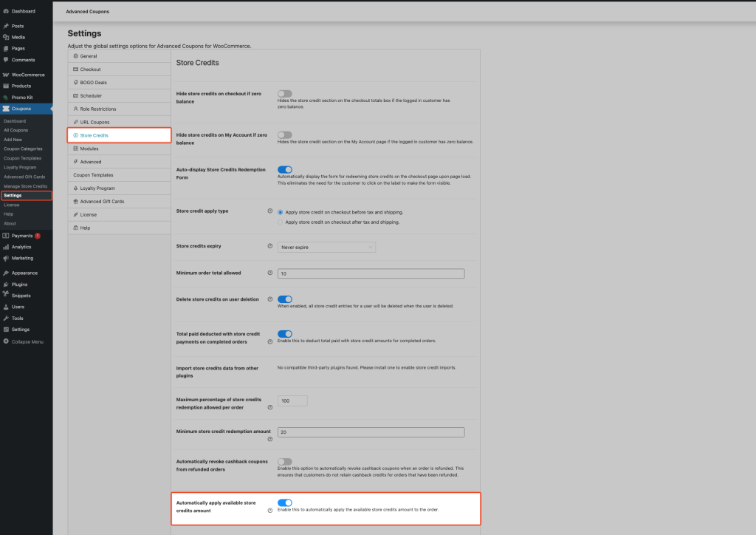This screenshot has height=535, width=756.
Task: Click the Payments icon in sidebar
Action: (x=6, y=236)
